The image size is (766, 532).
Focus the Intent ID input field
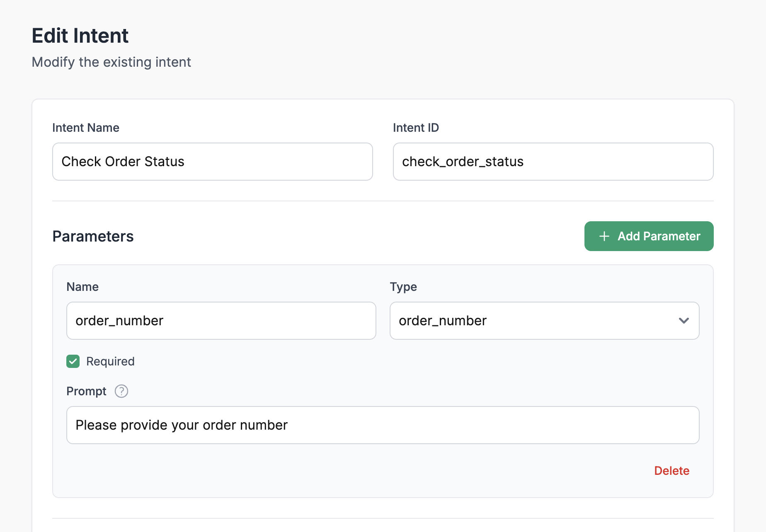click(x=553, y=162)
